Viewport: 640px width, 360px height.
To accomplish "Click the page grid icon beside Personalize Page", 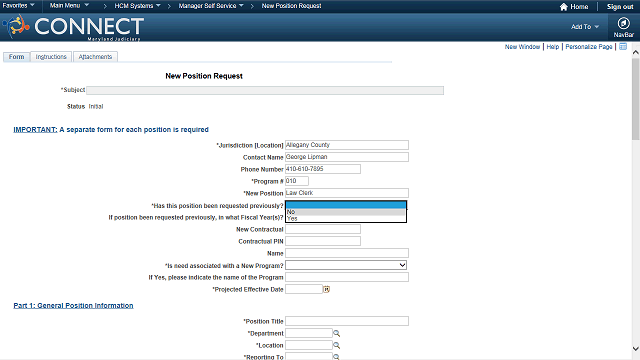I will 623,47.
